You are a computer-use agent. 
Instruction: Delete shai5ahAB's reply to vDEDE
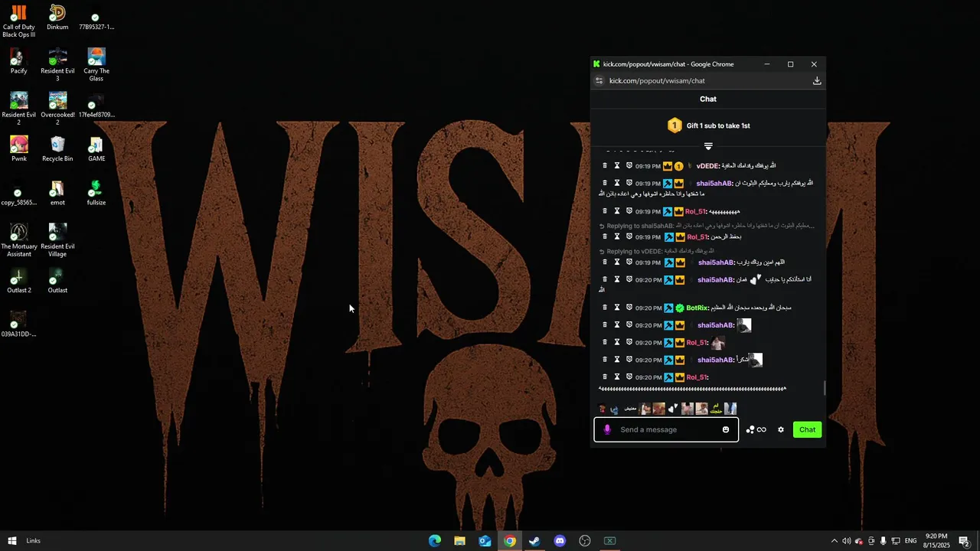tap(605, 262)
